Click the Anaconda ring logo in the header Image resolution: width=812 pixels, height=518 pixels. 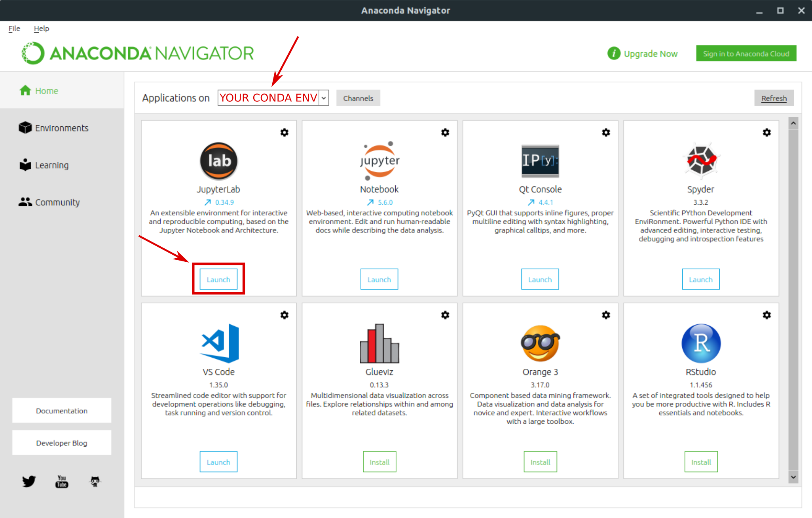click(33, 53)
